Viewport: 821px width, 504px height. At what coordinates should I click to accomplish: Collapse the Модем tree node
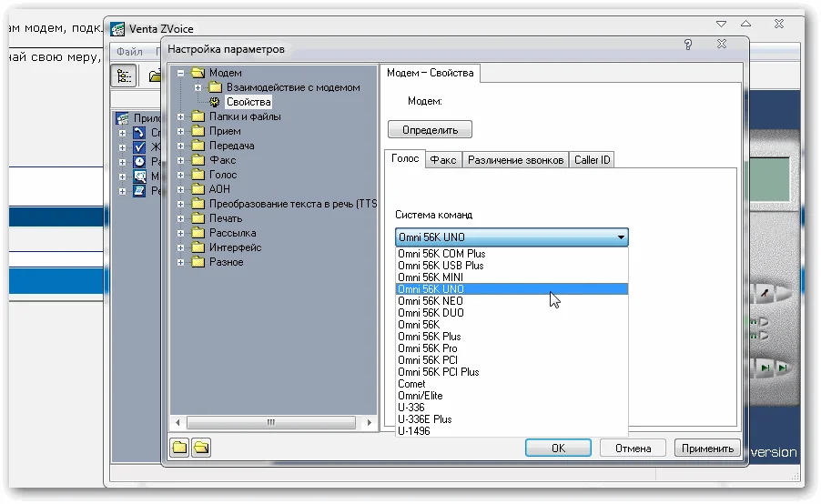[x=180, y=74]
